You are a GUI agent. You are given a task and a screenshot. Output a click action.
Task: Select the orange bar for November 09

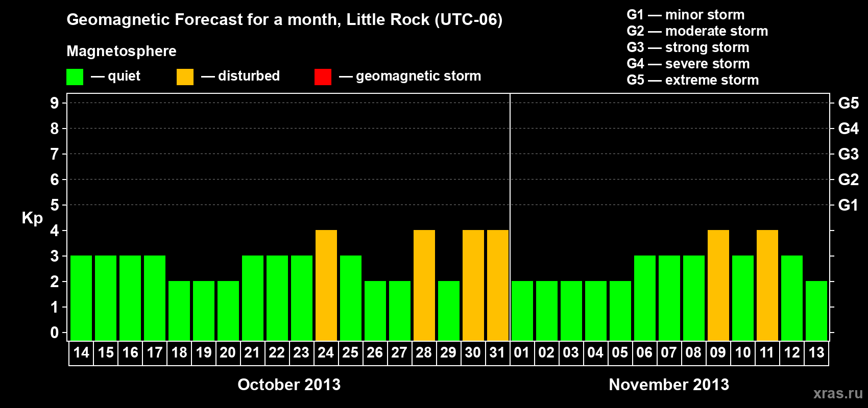[x=718, y=286]
